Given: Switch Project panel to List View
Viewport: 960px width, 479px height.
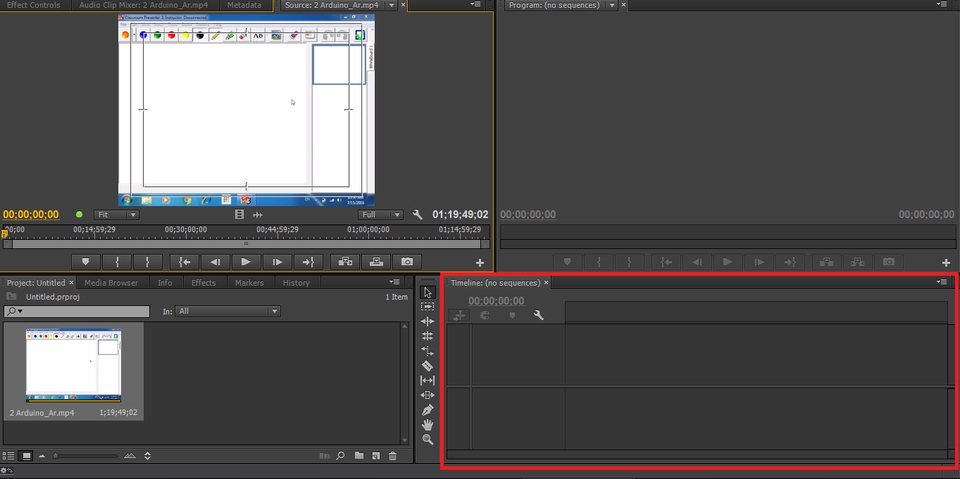Looking at the screenshot, I should pos(9,456).
